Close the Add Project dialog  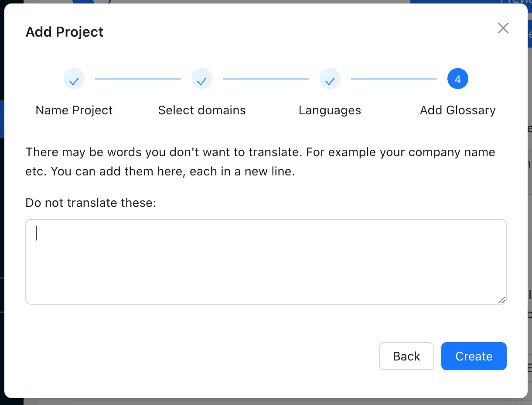tap(503, 28)
